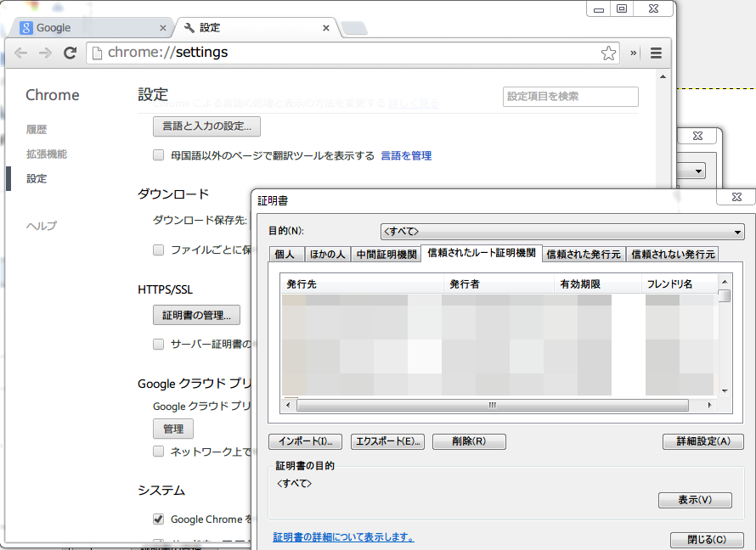The image size is (756, 550).
Task: Sort by the 発行先 column header
Action: (x=362, y=284)
